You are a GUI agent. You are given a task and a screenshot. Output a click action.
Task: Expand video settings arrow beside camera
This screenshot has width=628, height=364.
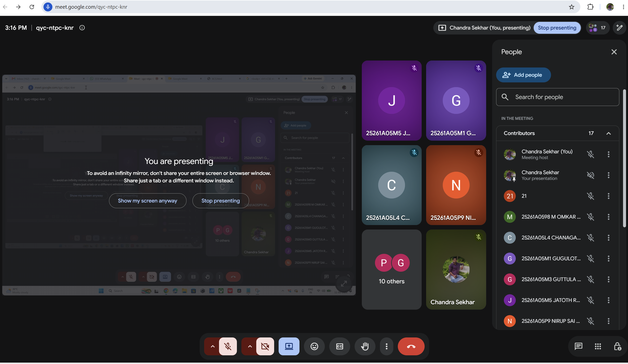(250, 346)
